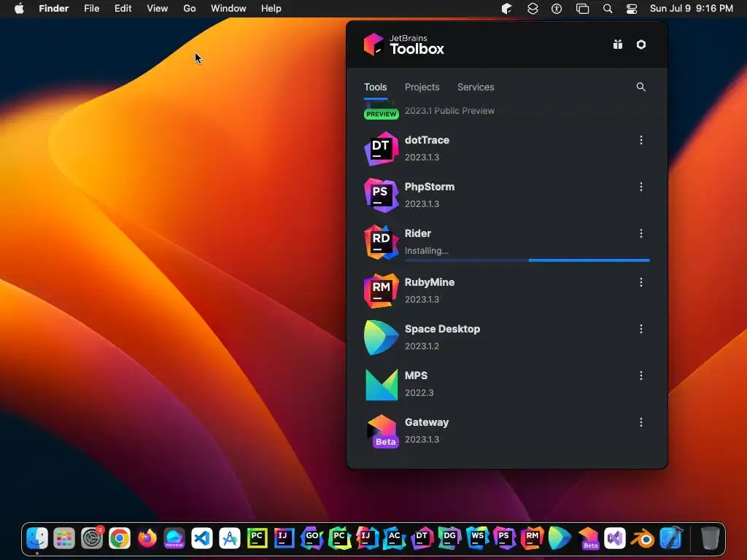Launch PhpStorm from its PS list icon
This screenshot has width=747, height=560.
(381, 195)
